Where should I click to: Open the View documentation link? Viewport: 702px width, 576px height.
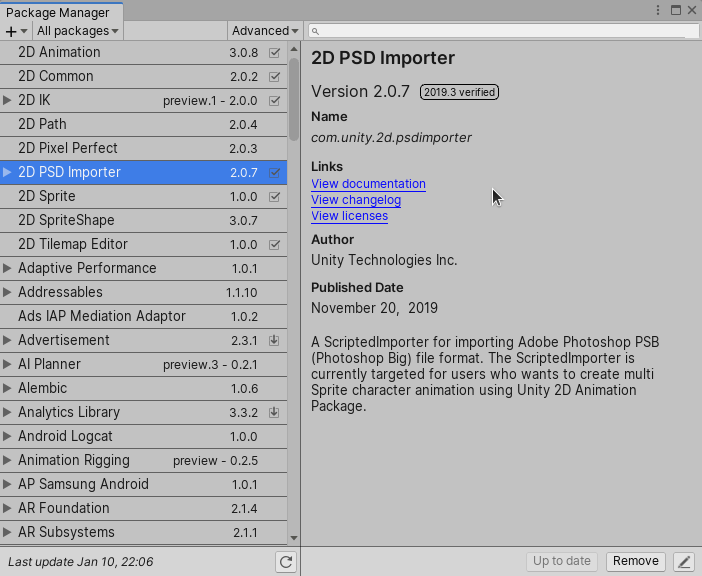point(368,184)
